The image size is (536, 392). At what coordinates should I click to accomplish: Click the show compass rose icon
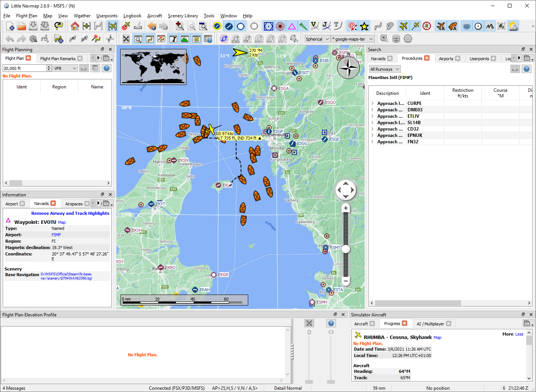click(x=426, y=26)
